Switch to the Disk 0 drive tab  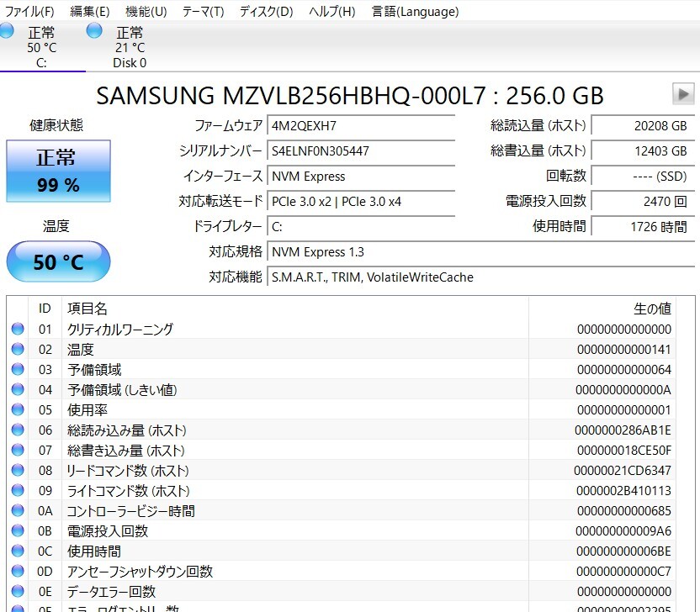coord(129,47)
